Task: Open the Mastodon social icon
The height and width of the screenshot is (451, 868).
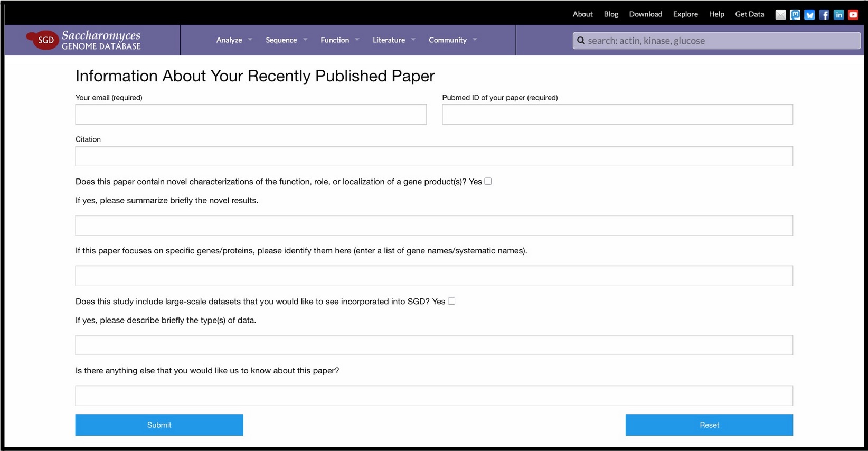Action: [x=795, y=15]
